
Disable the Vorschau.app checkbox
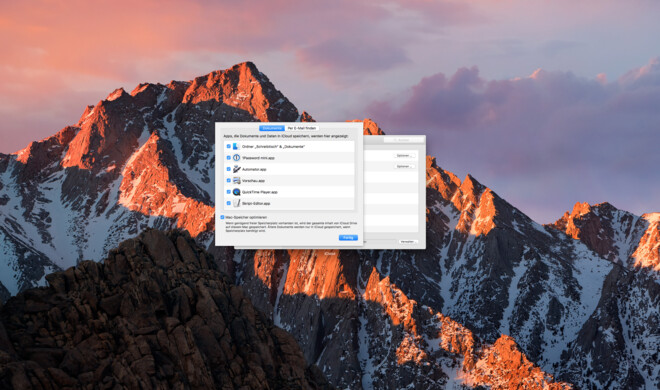coord(229,180)
